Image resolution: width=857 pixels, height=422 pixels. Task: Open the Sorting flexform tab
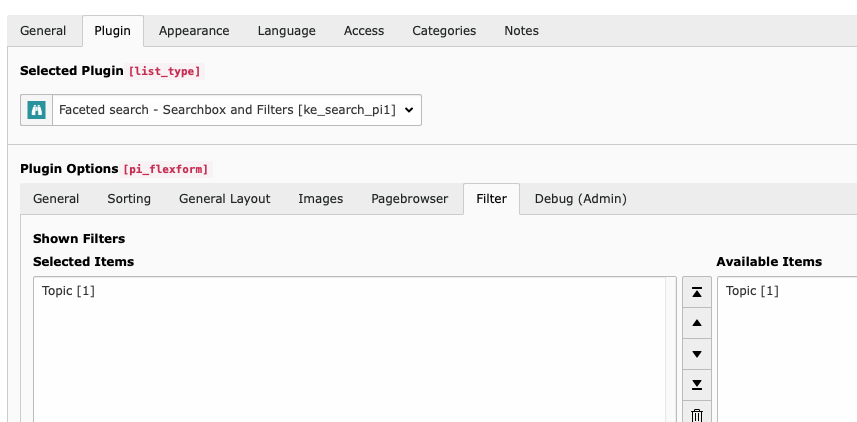tap(129, 198)
